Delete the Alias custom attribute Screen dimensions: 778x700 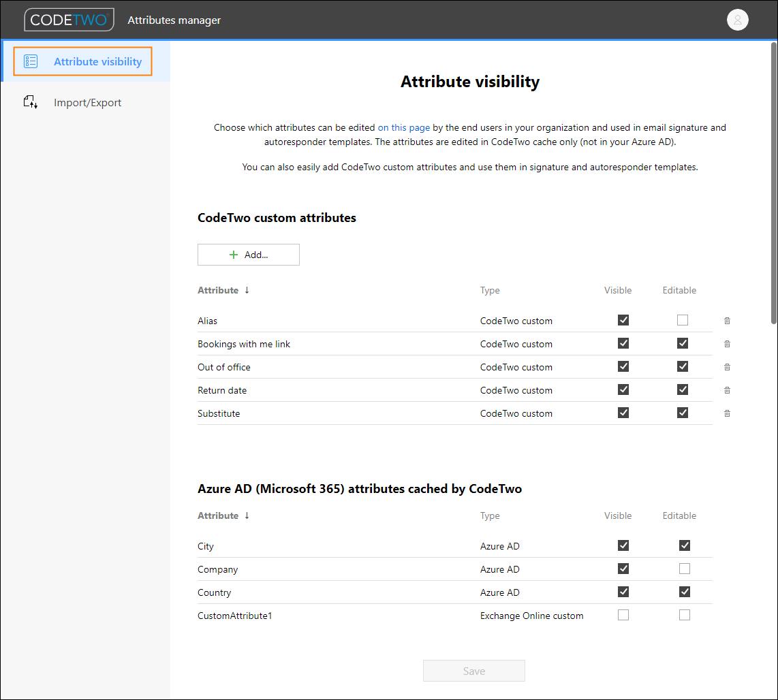click(x=727, y=321)
